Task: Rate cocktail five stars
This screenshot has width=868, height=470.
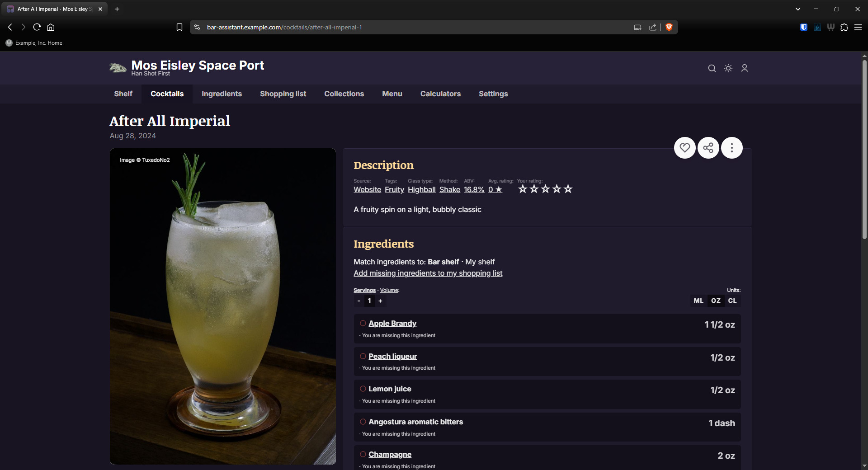Action: 568,189
